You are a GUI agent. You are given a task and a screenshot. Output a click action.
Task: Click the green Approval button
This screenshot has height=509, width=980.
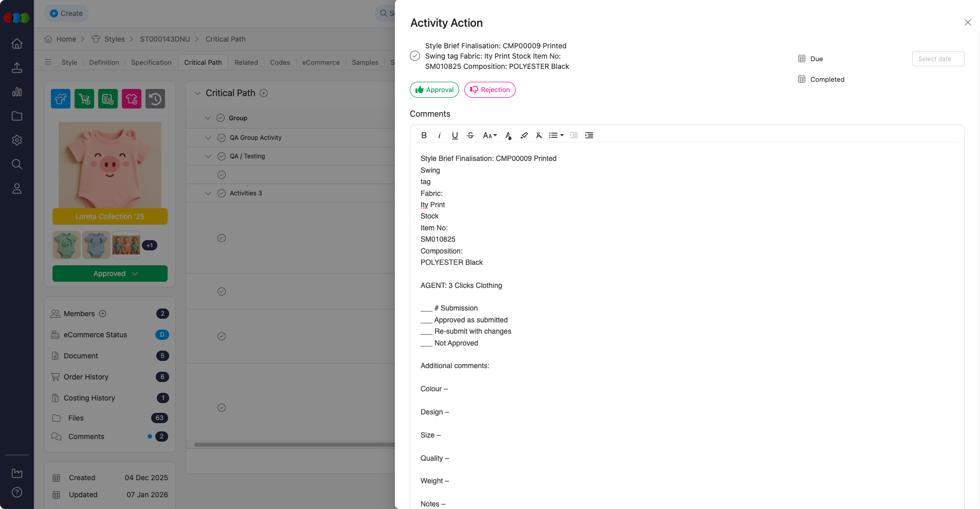tap(434, 89)
